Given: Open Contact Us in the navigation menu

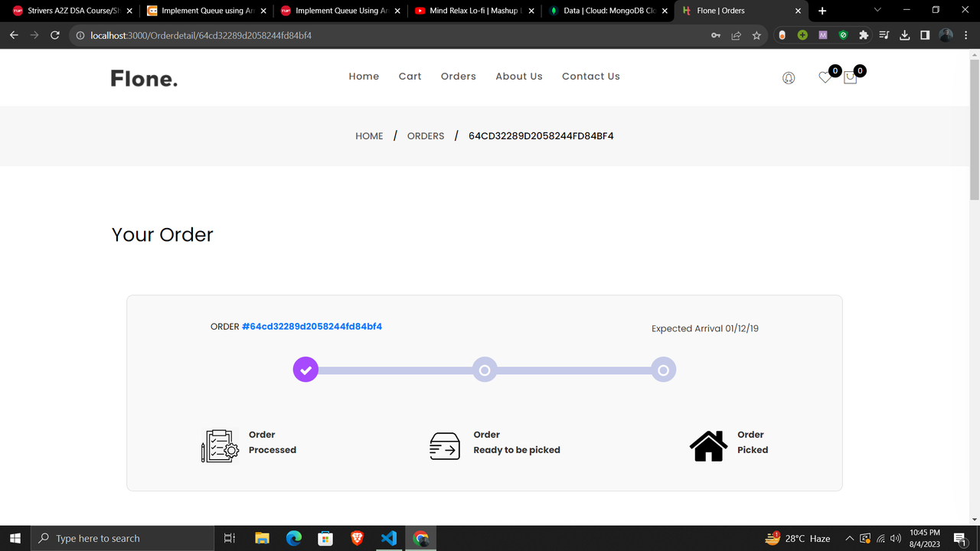Looking at the screenshot, I should point(591,77).
